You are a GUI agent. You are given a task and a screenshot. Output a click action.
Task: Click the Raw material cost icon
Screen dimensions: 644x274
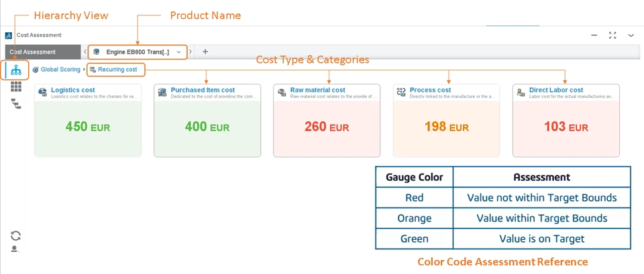282,92
